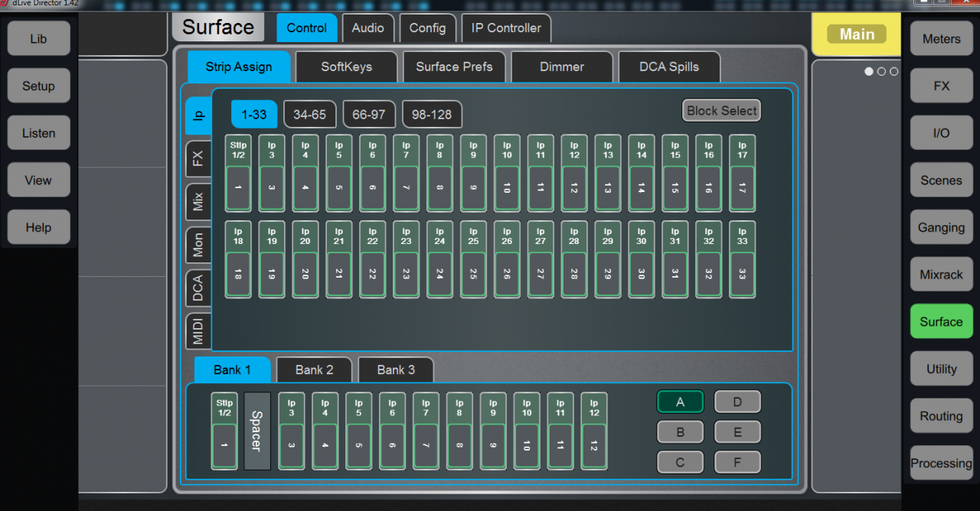Select the Ip 26 channel strip
The width and height of the screenshot is (980, 511).
[507, 260]
